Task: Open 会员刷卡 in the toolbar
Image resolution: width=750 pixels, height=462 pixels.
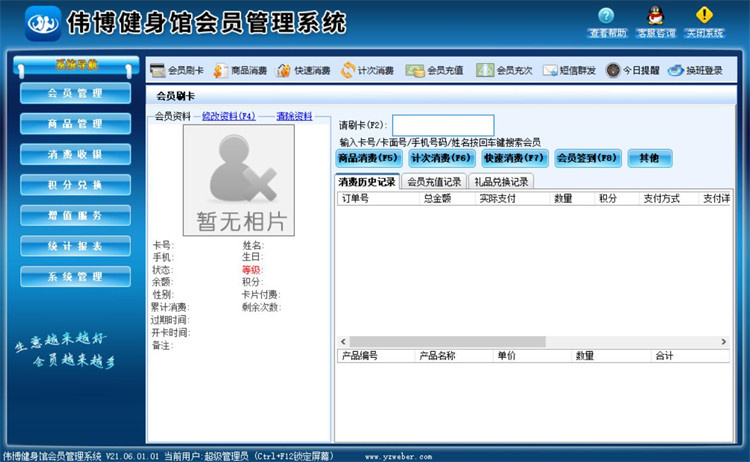Action: tap(177, 71)
